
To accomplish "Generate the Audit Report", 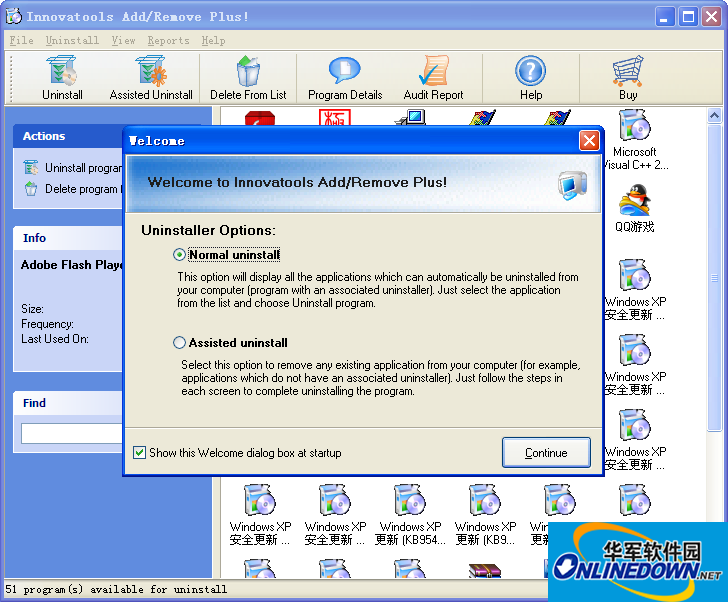I will (x=433, y=78).
